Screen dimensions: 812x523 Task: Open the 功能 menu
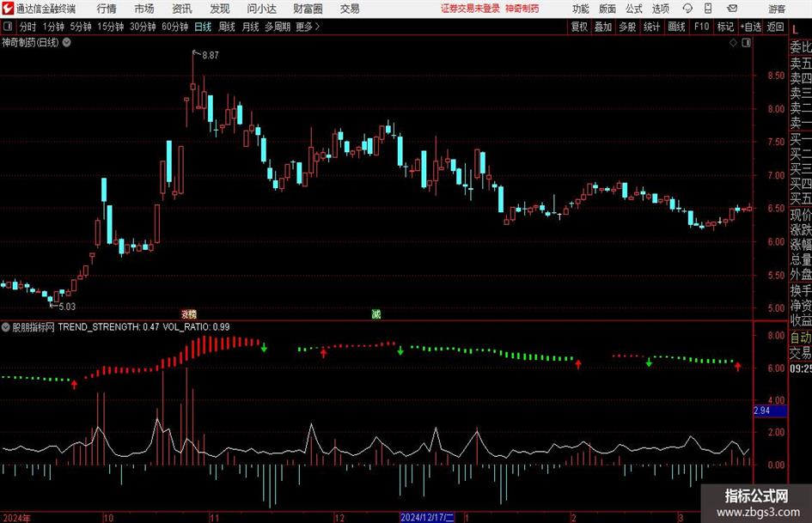click(581, 9)
